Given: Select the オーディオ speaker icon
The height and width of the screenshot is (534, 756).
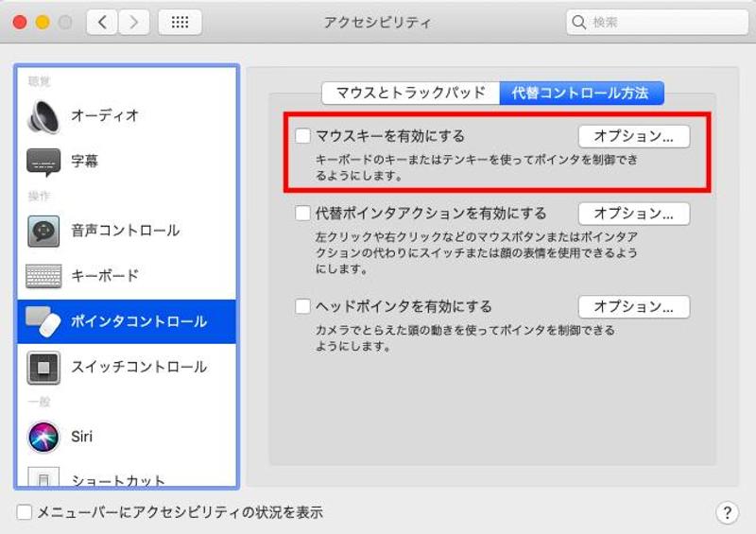Looking at the screenshot, I should pyautogui.click(x=43, y=115).
